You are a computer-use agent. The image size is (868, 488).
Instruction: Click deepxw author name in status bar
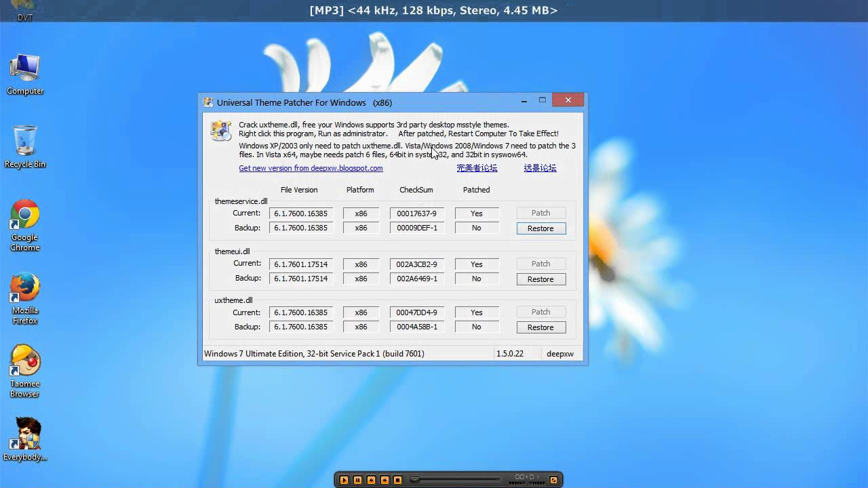[560, 354]
